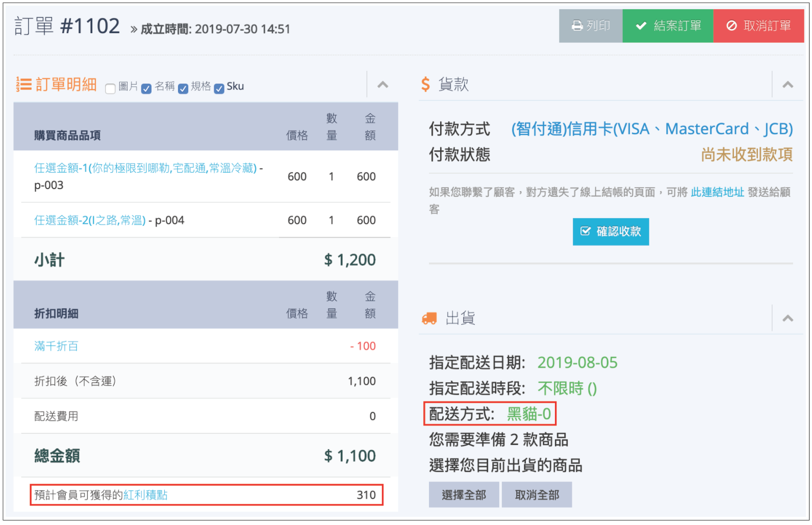Image resolution: width=812 pixels, height=525 pixels.
Task: Open product link 任選金額-2
Action: pyautogui.click(x=90, y=220)
